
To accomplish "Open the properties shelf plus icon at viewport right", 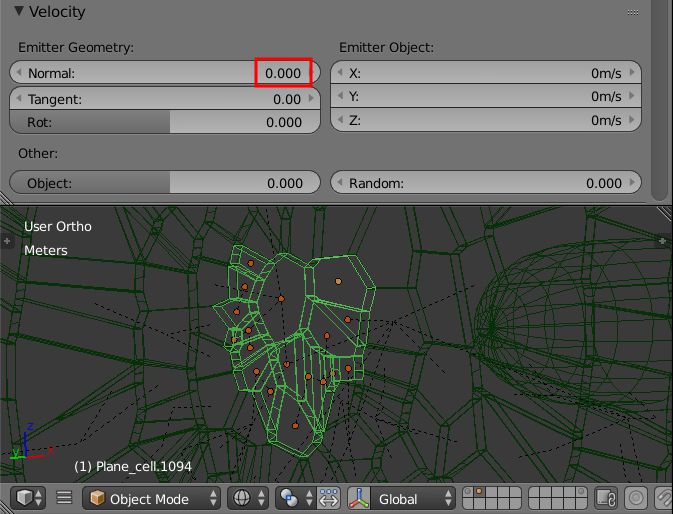I will click(662, 241).
